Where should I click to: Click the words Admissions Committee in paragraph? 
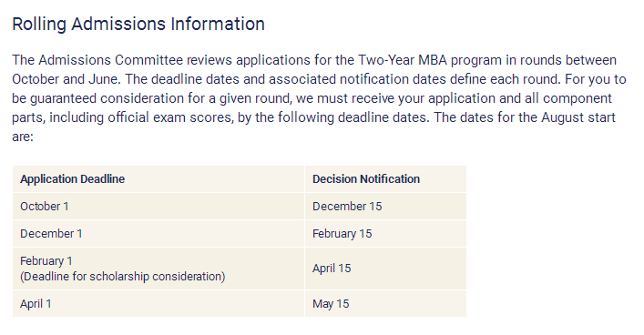click(111, 60)
